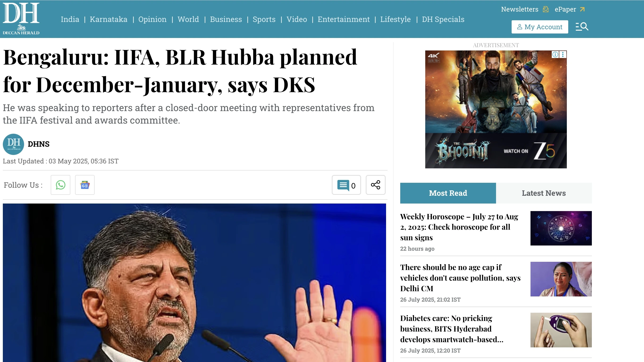Open the ad options three-dot icon

click(563, 54)
